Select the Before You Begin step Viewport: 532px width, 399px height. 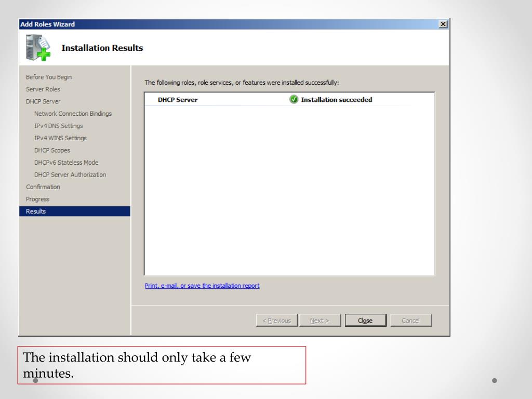tap(49, 77)
